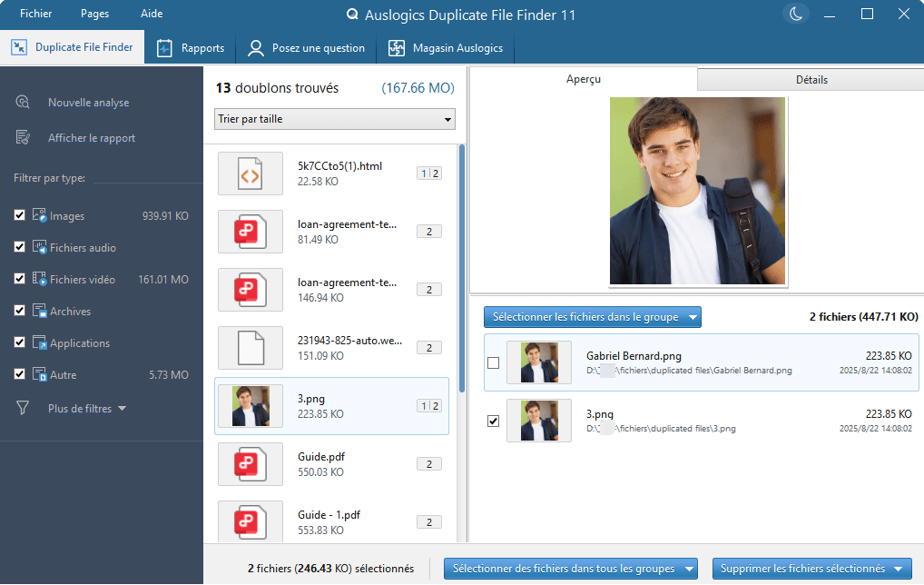Switch to the Détails tab
The height and width of the screenshot is (585, 924).
[810, 79]
